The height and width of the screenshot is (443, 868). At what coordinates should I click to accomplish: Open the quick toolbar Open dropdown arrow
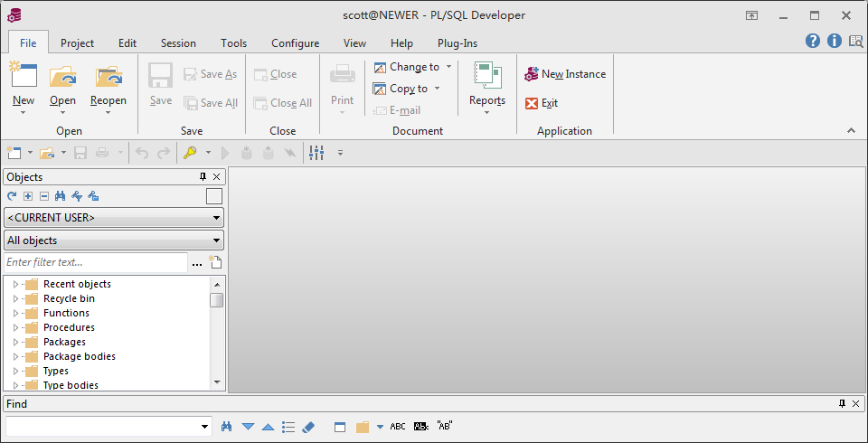pyautogui.click(x=63, y=152)
